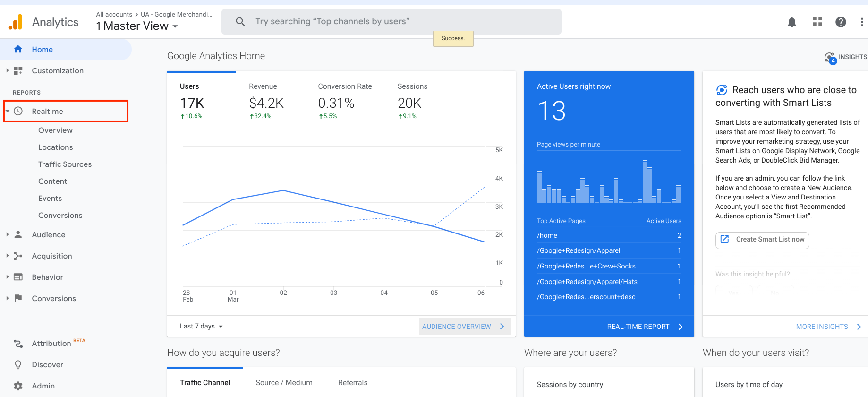Click the AUDIENCE OVERVIEW link
Image resolution: width=868 pixels, height=397 pixels.
click(x=457, y=327)
